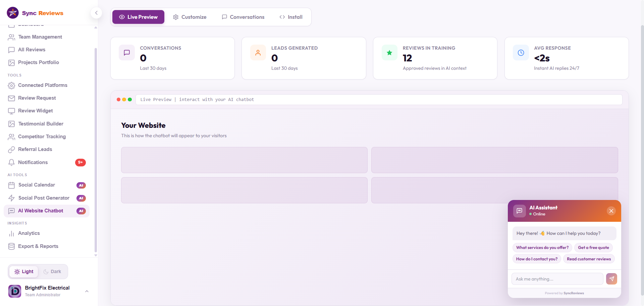Viewport: 644px width, 306px height.
Task: Click 'Your Website' heading
Action: (143, 125)
